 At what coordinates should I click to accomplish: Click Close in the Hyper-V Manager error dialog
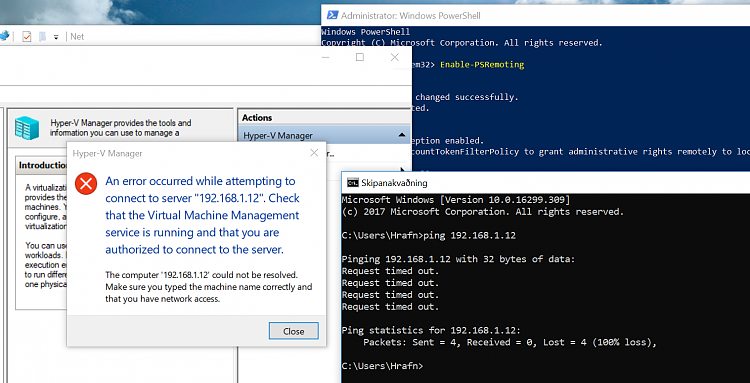click(x=294, y=331)
